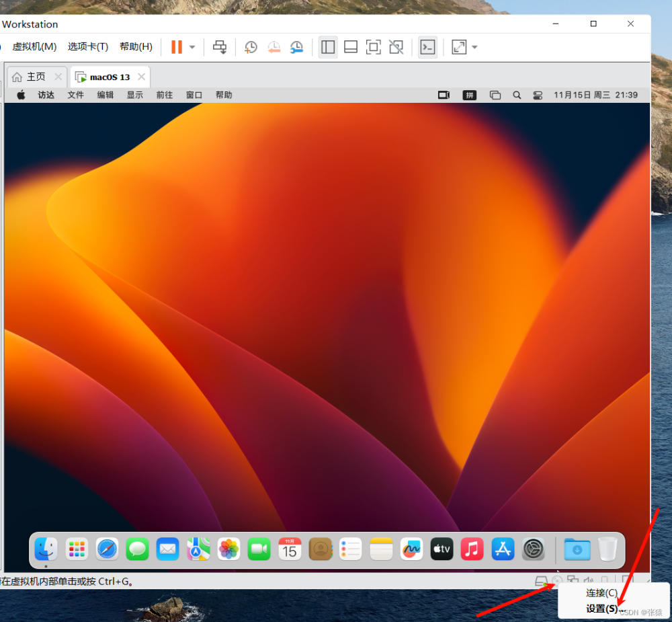Click the hard disk status bar icon
The width and height of the screenshot is (672, 622).
[541, 581]
